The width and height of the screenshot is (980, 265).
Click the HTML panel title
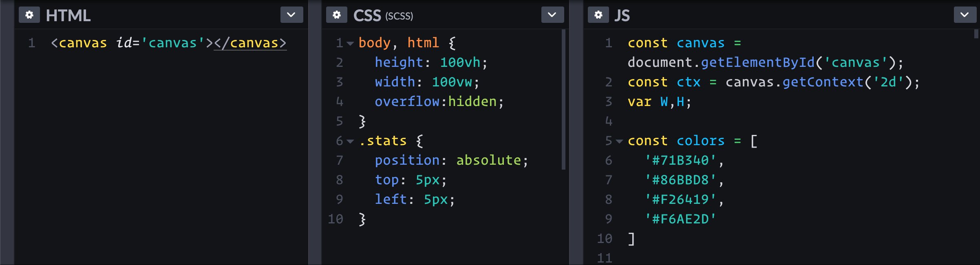68,15
